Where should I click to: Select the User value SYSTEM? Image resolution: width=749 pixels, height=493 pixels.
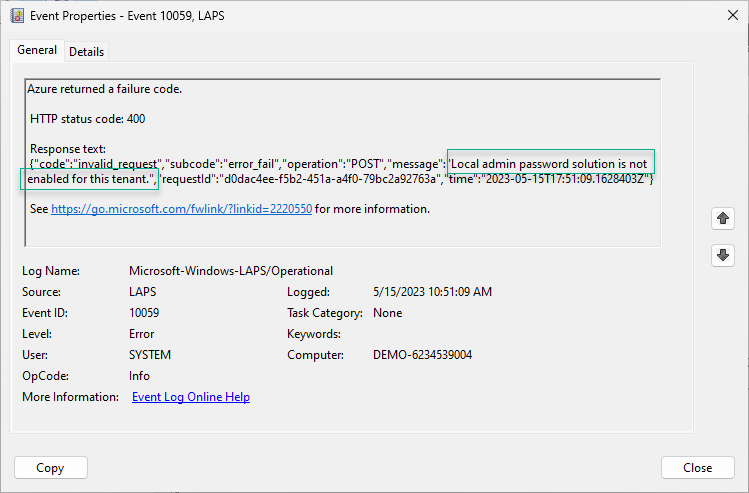click(150, 355)
